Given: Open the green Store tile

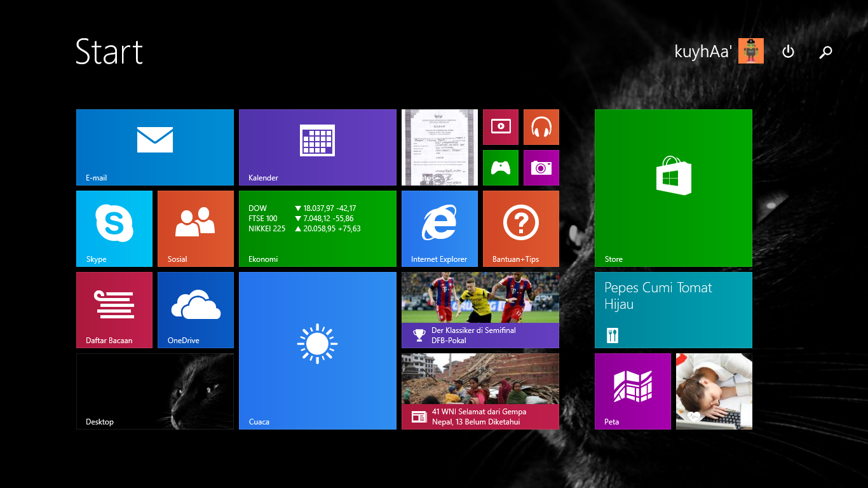Looking at the screenshot, I should coord(674,188).
